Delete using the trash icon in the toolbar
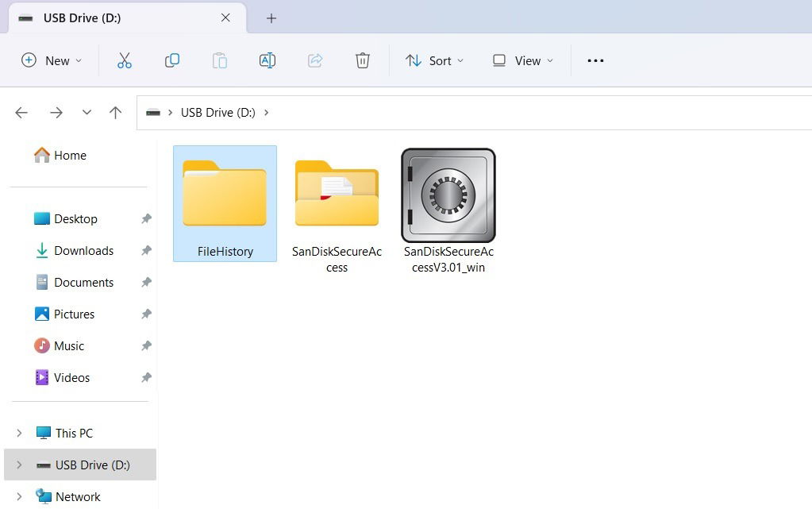 tap(363, 60)
